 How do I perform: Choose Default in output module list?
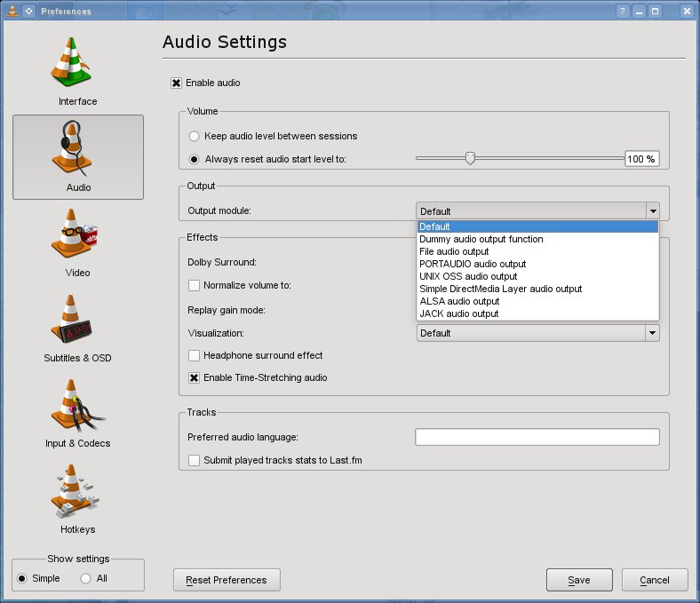click(537, 226)
